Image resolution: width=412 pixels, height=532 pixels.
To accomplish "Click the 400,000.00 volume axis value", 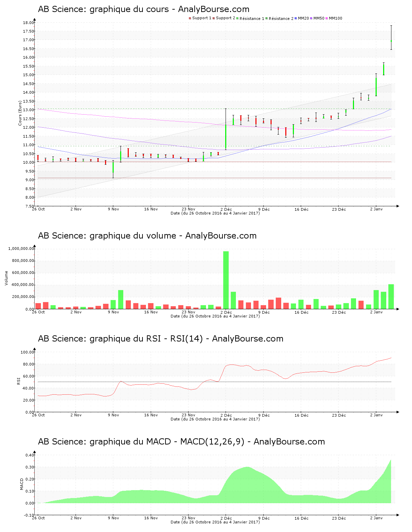I will coord(23,285).
